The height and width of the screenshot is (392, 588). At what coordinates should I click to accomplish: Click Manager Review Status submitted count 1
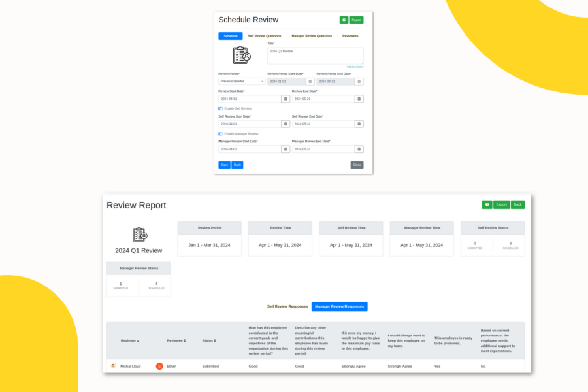[121, 284]
